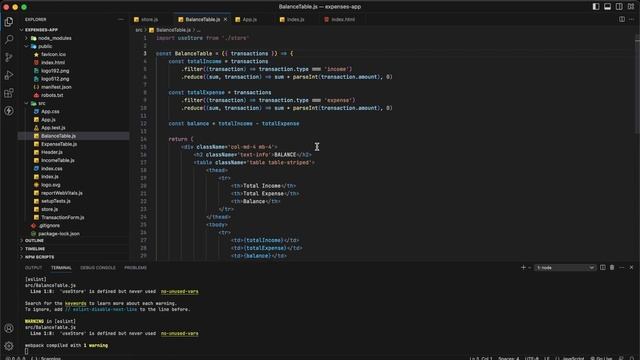Screen dimensions: 640x360
Task: Open the PROBLEMS panel tab
Action: coord(136,268)
